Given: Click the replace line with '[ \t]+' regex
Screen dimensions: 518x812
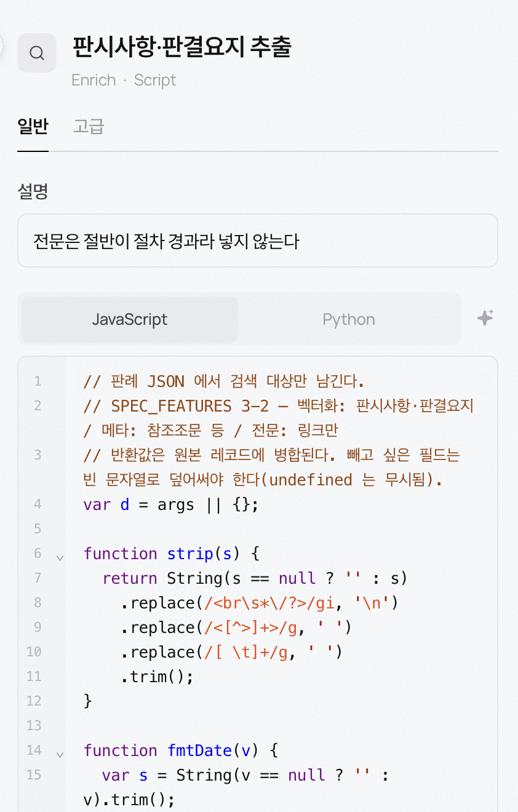Looking at the screenshot, I should [232, 652].
